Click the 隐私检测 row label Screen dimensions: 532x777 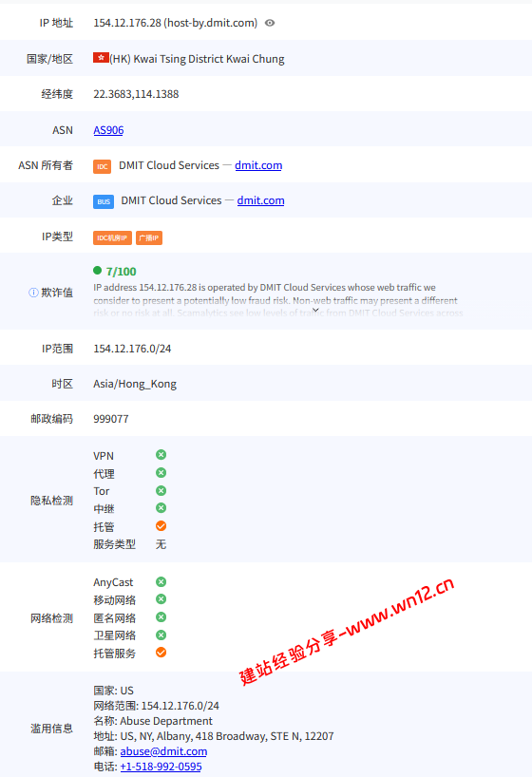(x=51, y=501)
